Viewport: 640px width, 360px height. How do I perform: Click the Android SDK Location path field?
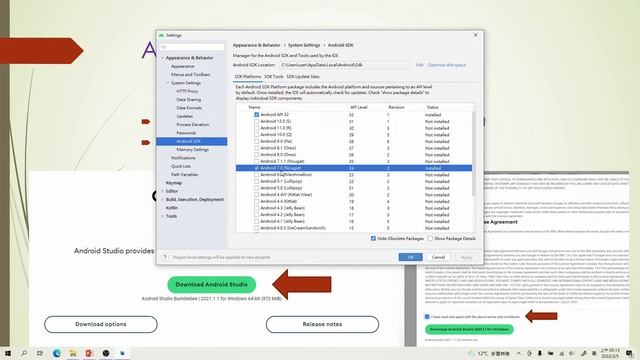coord(345,65)
